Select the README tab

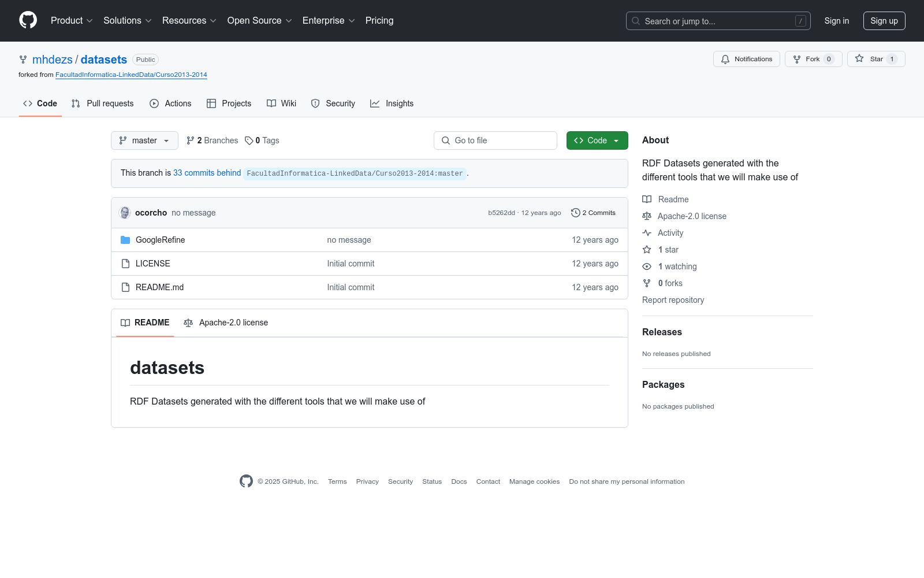[145, 323]
